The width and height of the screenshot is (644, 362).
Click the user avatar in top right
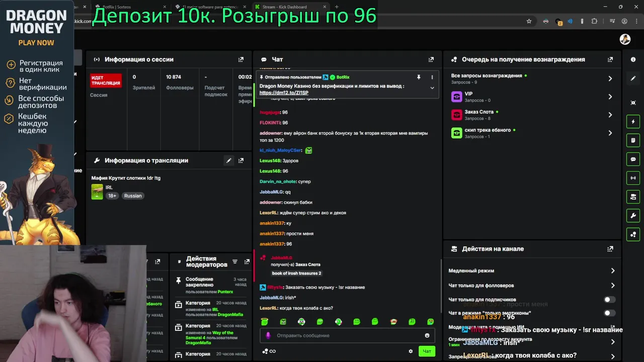pos(625,39)
